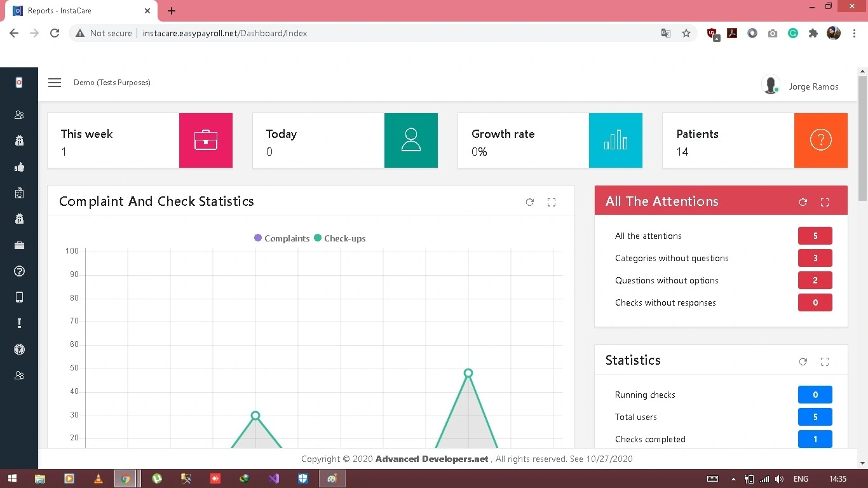The width and height of the screenshot is (868, 488).
Task: Open Visual Studio from the taskbar
Action: 274,478
